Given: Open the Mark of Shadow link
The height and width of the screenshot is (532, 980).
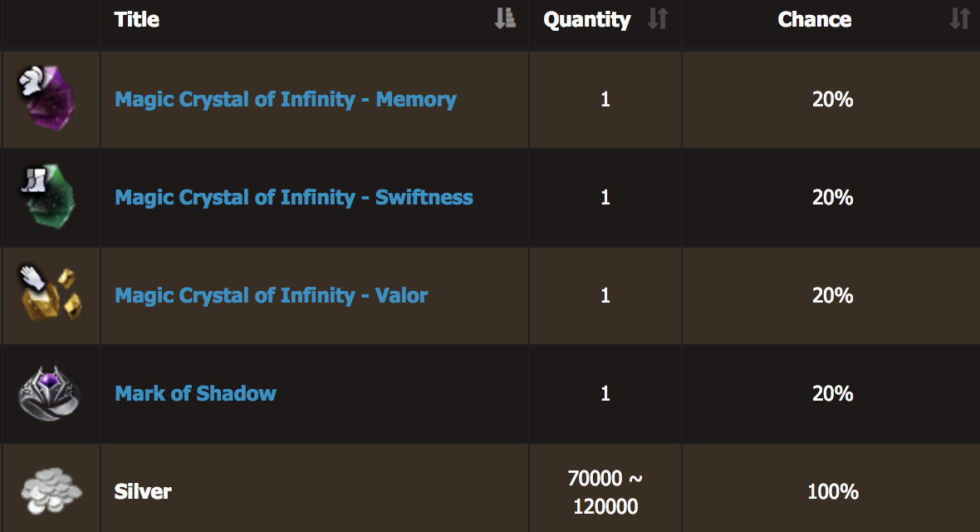Looking at the screenshot, I should [x=195, y=393].
